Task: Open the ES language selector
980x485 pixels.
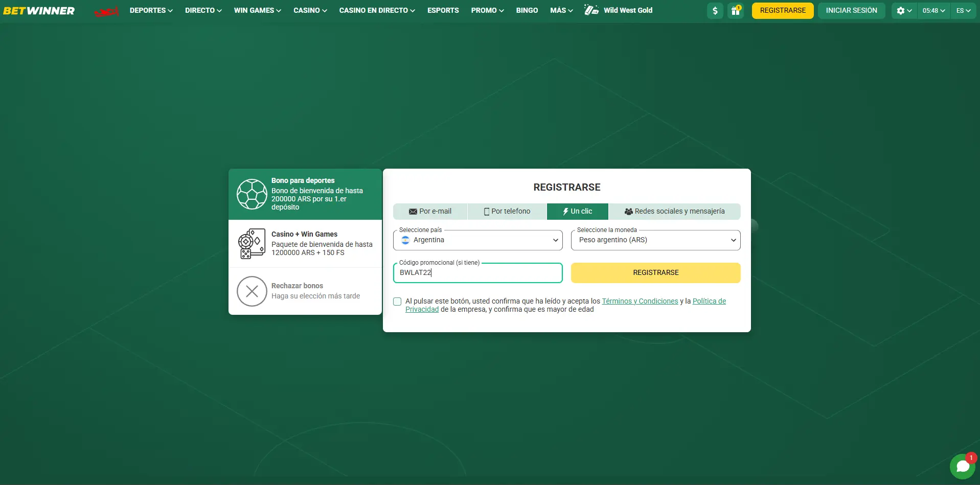Action: (x=964, y=11)
